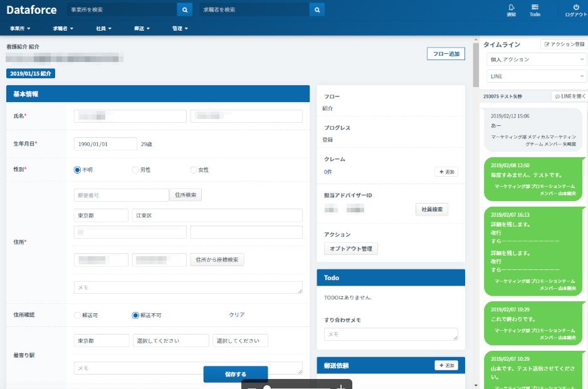
Task: Open notifications via the bell icon
Action: point(511,8)
